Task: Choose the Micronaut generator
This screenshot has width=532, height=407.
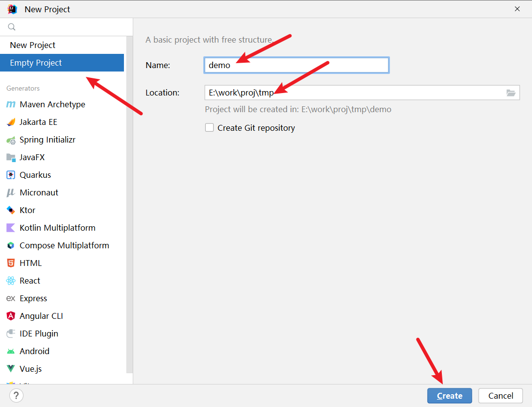Action: 62,192
